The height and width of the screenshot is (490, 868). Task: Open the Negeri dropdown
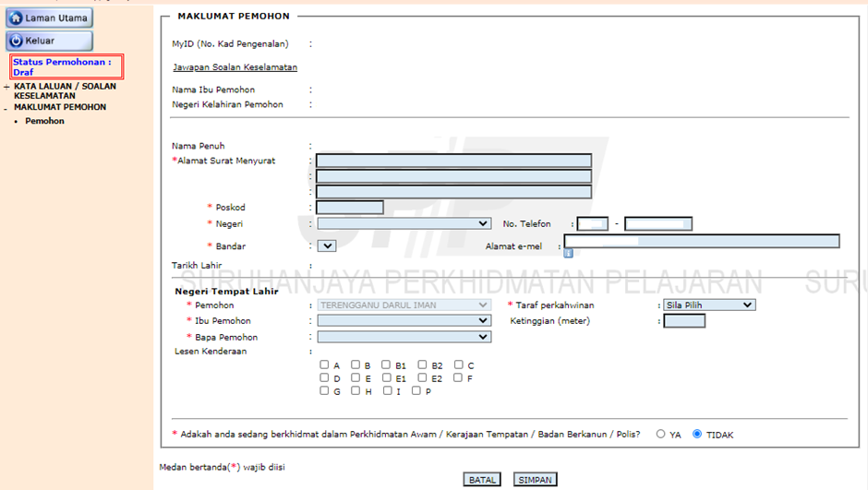pos(404,224)
